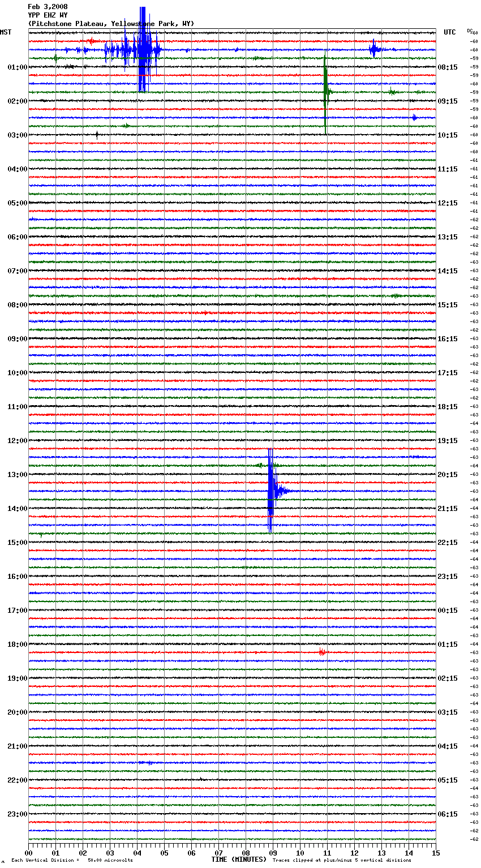481x868 pixels.
Task: Click the bottom axis minute 09 tick label
Action: tap(273, 853)
